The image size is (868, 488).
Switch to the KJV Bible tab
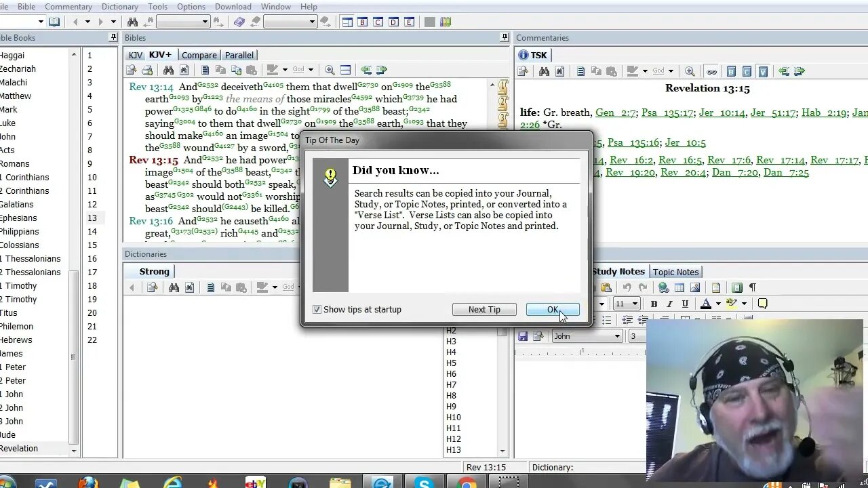tap(136, 56)
